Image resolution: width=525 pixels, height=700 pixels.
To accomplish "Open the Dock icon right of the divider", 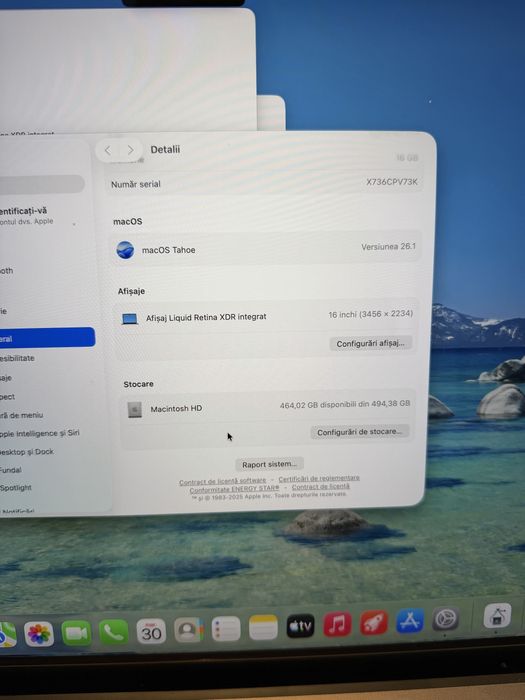I will (x=497, y=616).
